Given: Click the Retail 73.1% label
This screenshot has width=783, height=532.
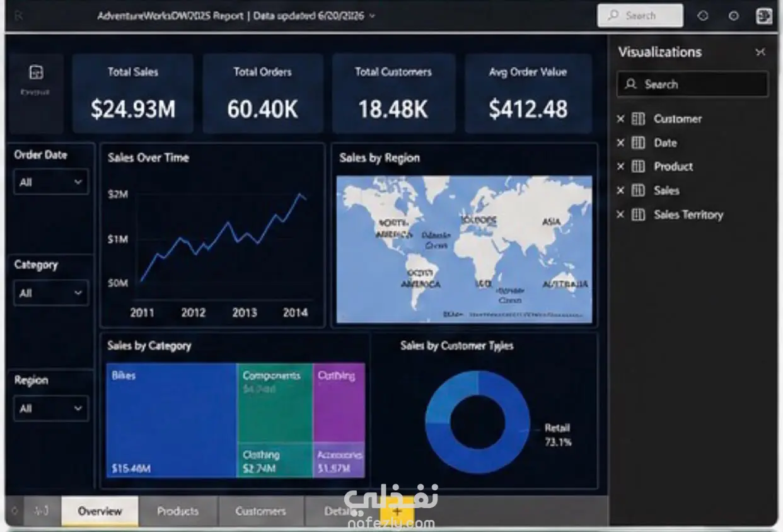Looking at the screenshot, I should (558, 435).
